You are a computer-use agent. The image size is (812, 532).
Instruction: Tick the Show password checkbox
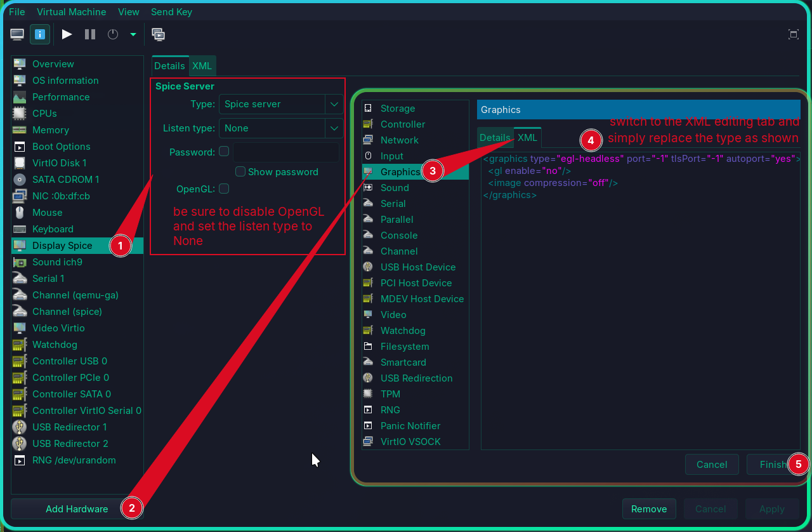click(240, 171)
